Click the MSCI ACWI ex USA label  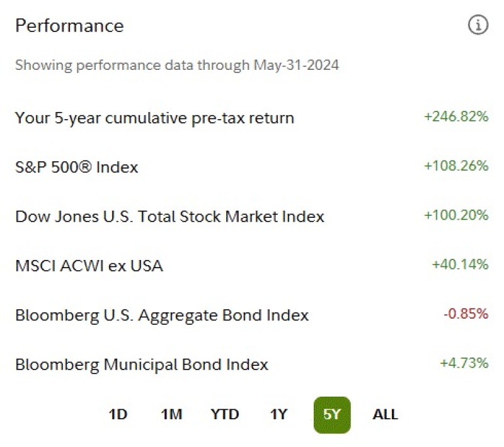[x=89, y=266]
